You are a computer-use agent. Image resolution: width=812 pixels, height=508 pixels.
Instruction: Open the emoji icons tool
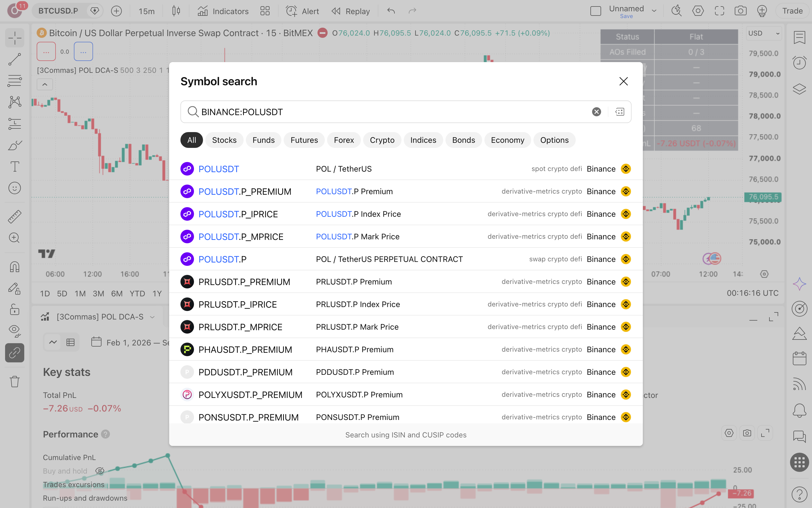click(x=14, y=188)
